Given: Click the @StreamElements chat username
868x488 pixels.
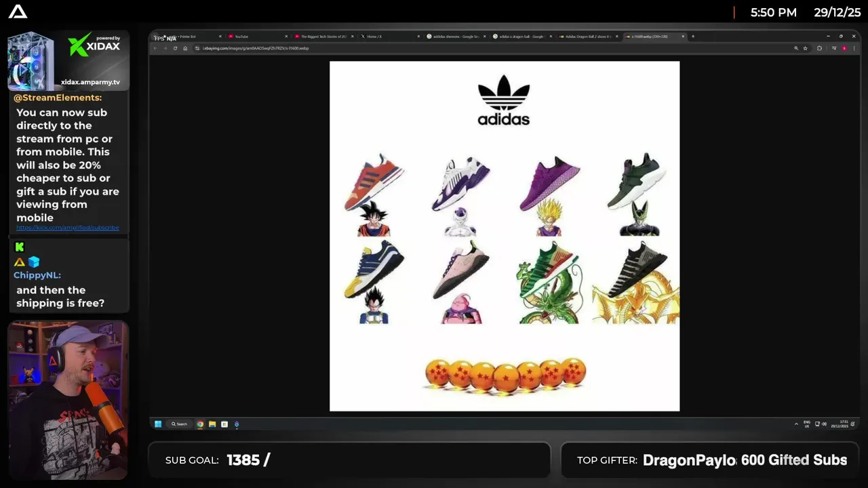Looking at the screenshot, I should [58, 98].
